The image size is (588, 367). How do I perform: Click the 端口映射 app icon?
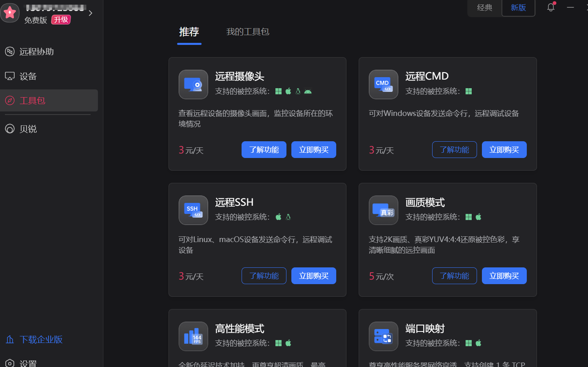tap(384, 336)
